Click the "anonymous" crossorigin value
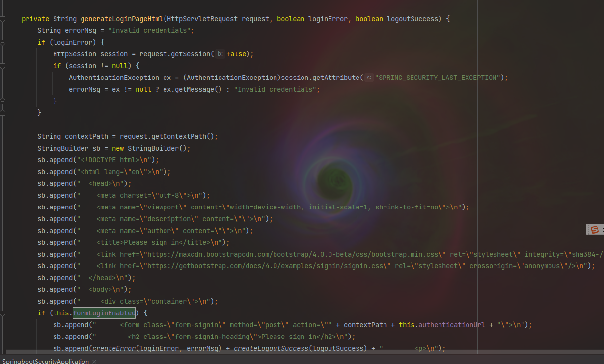The image size is (604, 364). pyautogui.click(x=542, y=266)
